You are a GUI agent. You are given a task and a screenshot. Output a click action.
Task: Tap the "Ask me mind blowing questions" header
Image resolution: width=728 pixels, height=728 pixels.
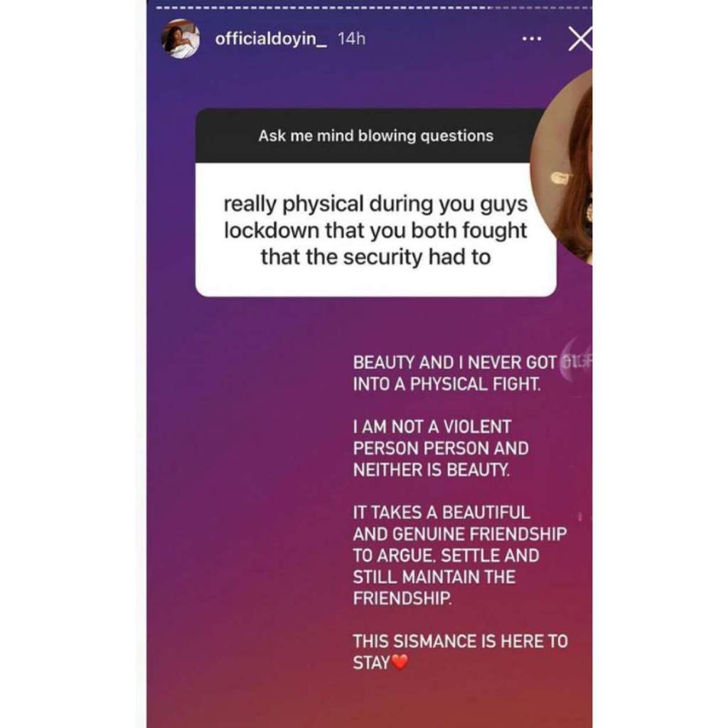[x=375, y=136]
